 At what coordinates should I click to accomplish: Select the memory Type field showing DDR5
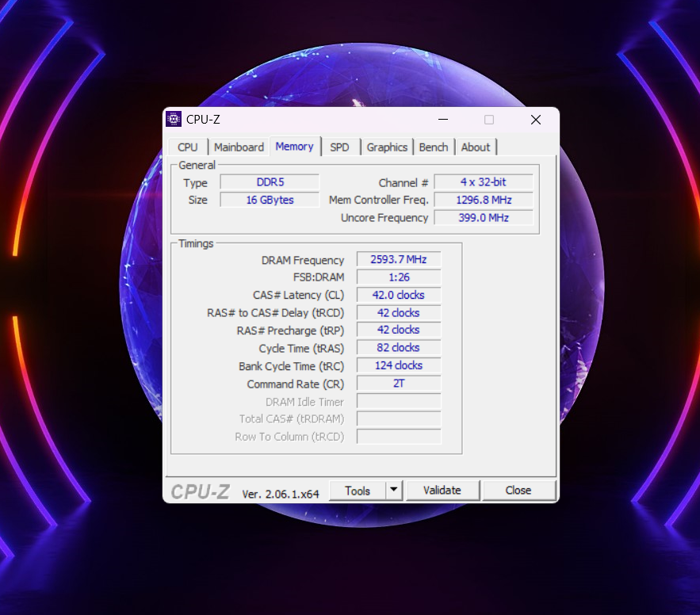[x=270, y=182]
